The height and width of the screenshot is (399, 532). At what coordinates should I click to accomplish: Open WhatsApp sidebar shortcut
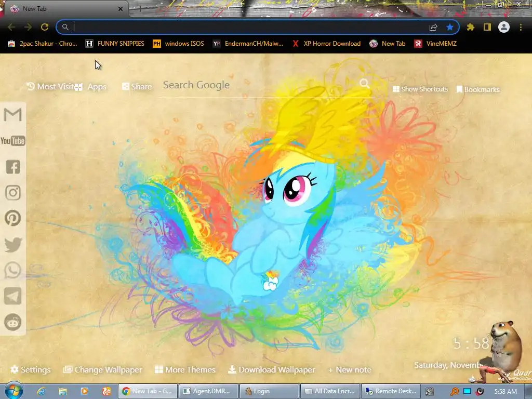[13, 270]
